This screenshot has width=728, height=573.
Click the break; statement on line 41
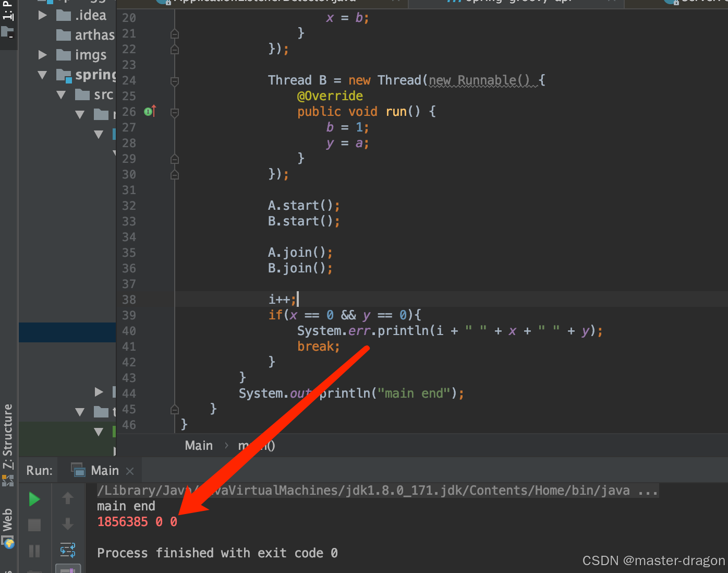click(319, 347)
